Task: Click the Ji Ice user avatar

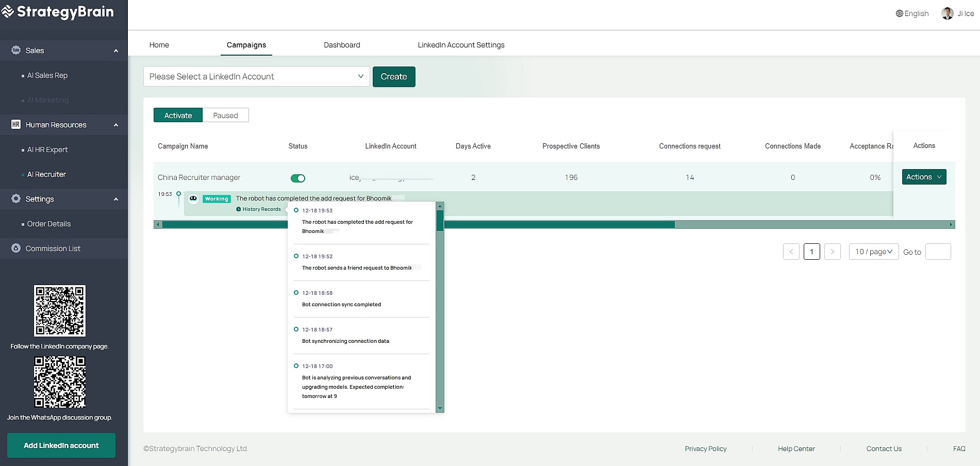Action: [x=947, y=14]
